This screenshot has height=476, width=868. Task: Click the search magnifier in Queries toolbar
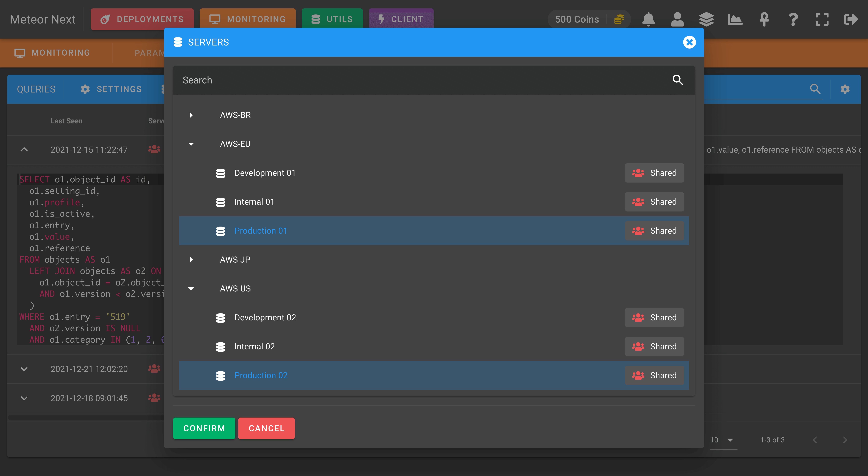(815, 89)
